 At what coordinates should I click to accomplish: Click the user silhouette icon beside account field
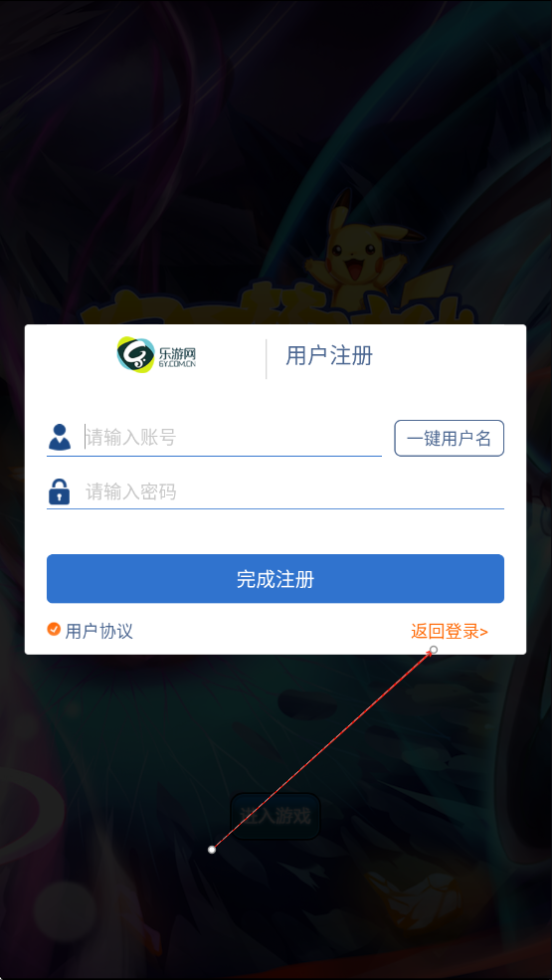[60, 437]
